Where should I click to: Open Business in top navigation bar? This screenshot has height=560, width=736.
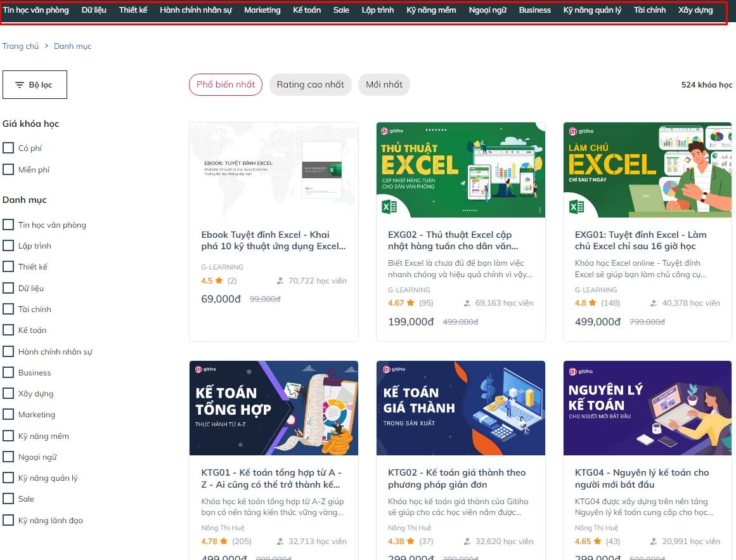tap(534, 10)
